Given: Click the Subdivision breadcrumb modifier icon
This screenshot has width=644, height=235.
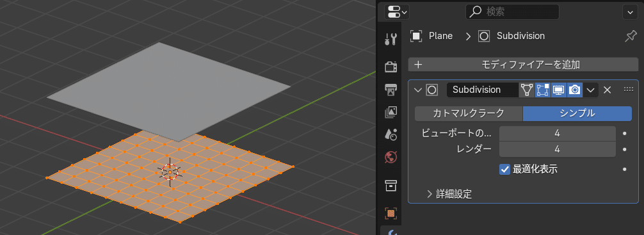Looking at the screenshot, I should [484, 36].
